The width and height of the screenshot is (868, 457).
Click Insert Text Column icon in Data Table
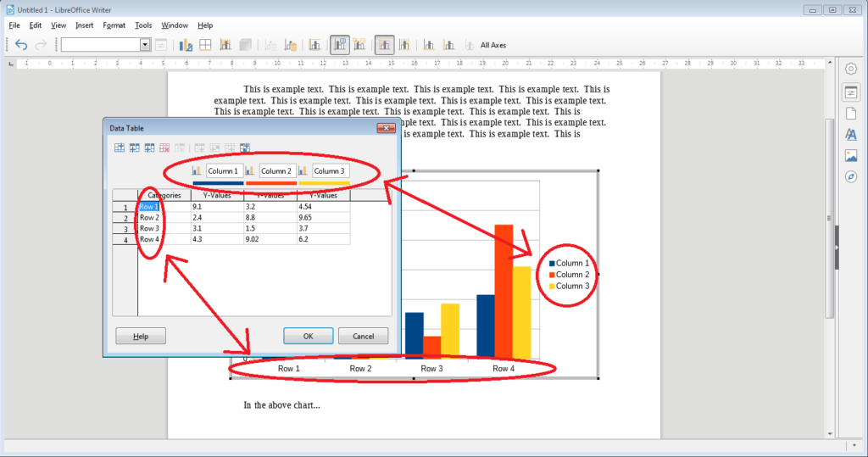click(x=149, y=148)
